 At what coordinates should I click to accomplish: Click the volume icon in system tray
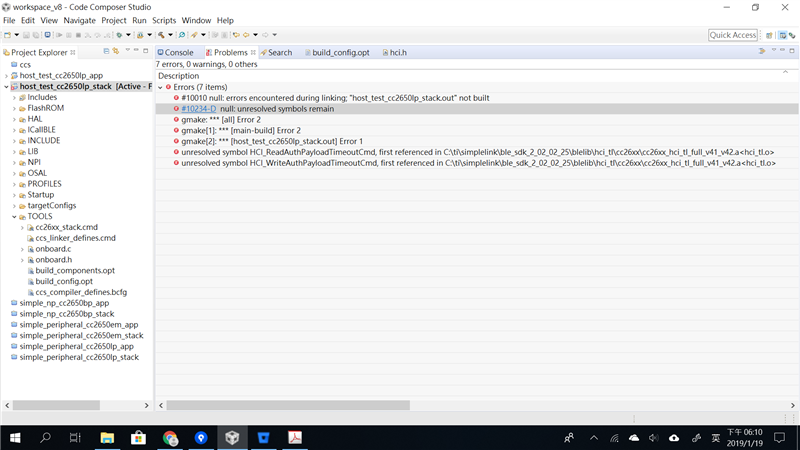tap(654, 438)
